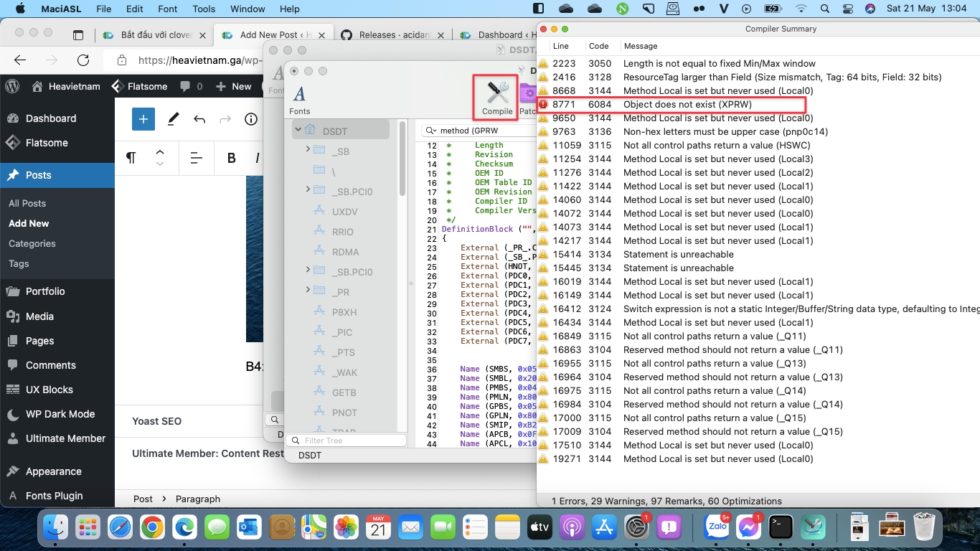Undo the last edit in WordPress editor
Viewport: 980px width, 551px height.
(199, 119)
